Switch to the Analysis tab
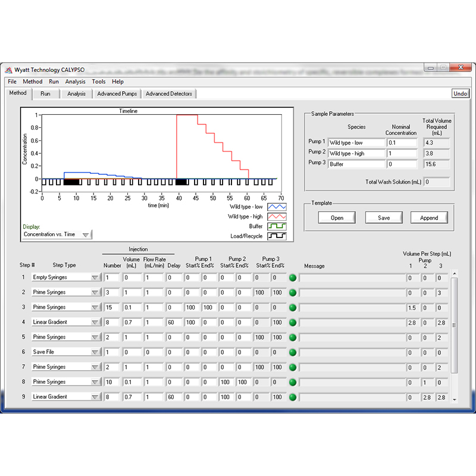The image size is (476, 476). pos(77,94)
